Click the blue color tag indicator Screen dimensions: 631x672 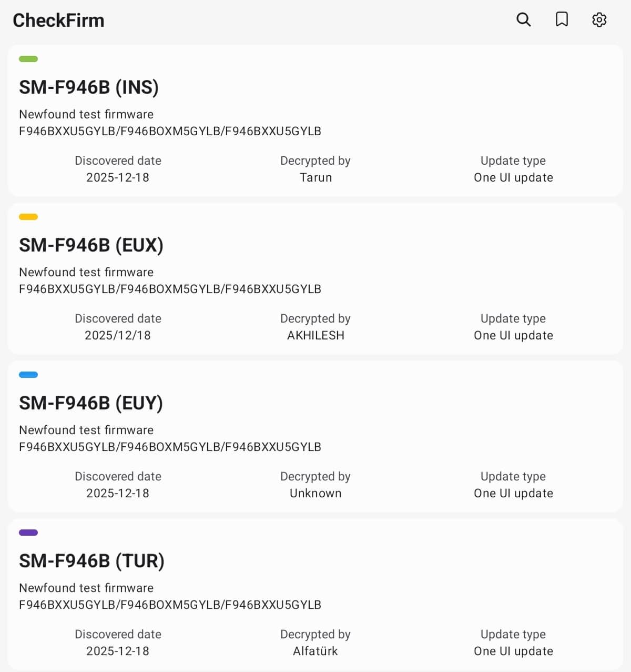(x=28, y=375)
